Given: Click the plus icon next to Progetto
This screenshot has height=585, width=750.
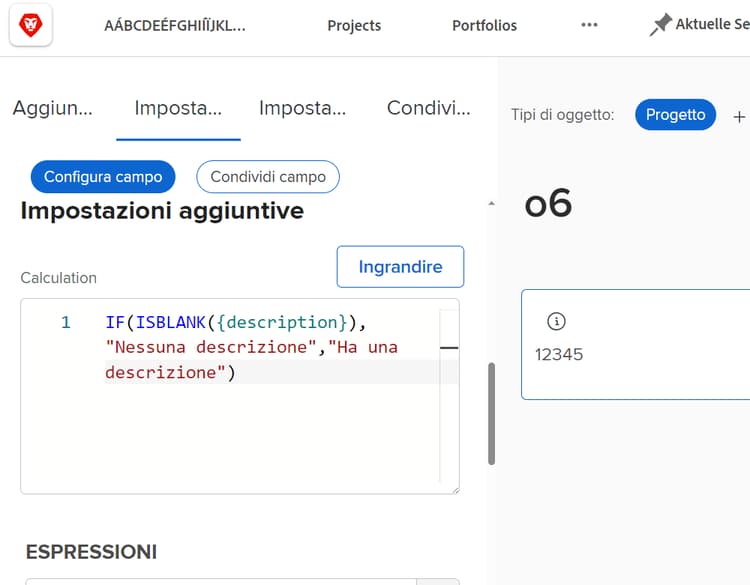Looking at the screenshot, I should pos(740,116).
